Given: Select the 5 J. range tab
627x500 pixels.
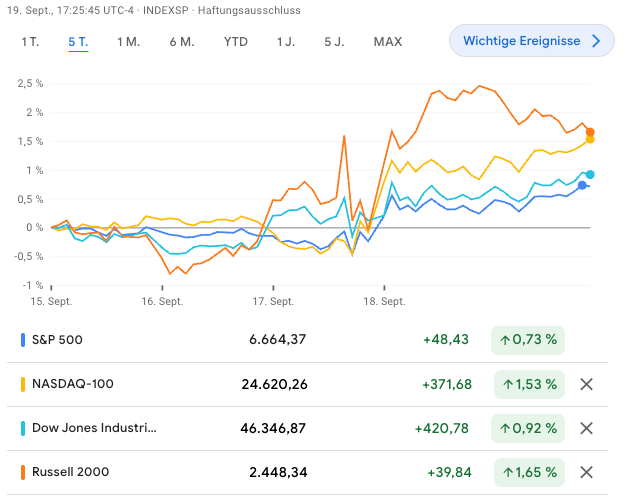Looking at the screenshot, I should 334,42.
